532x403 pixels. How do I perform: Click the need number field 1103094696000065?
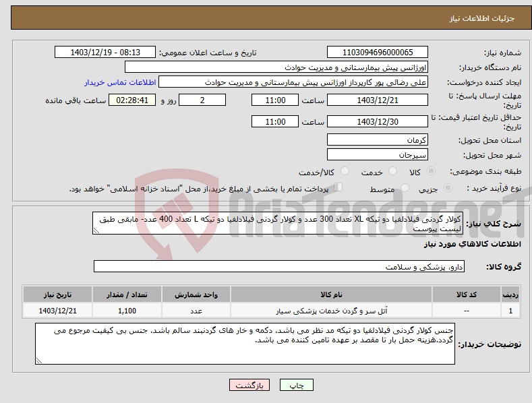[378, 53]
